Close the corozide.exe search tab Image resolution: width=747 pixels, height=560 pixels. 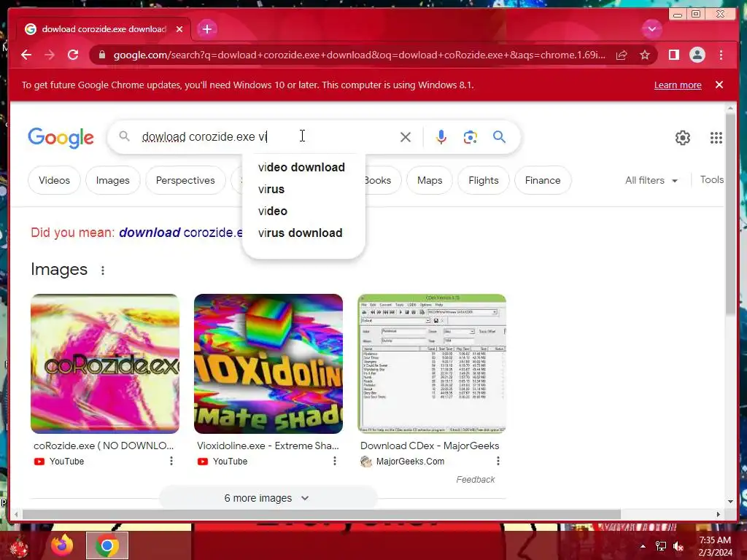point(179,29)
